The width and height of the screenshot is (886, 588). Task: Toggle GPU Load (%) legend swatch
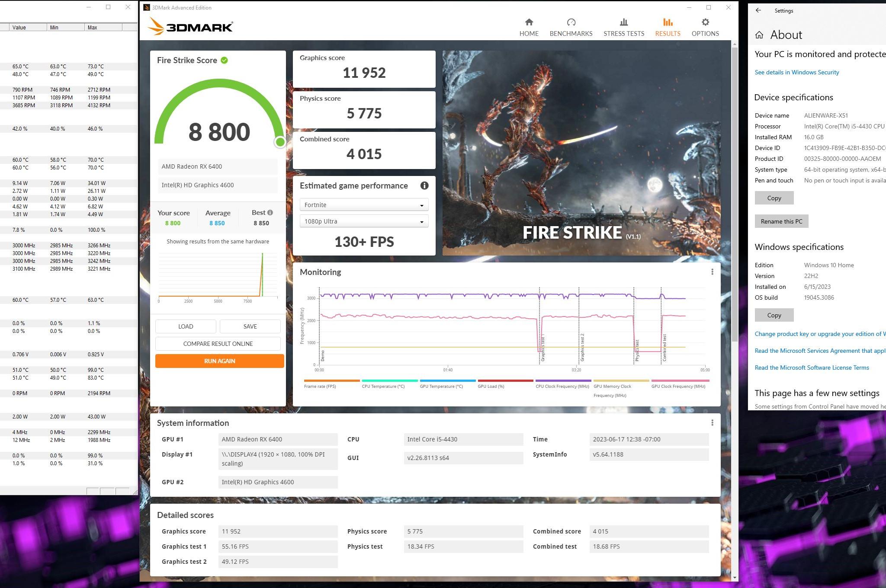click(x=505, y=381)
